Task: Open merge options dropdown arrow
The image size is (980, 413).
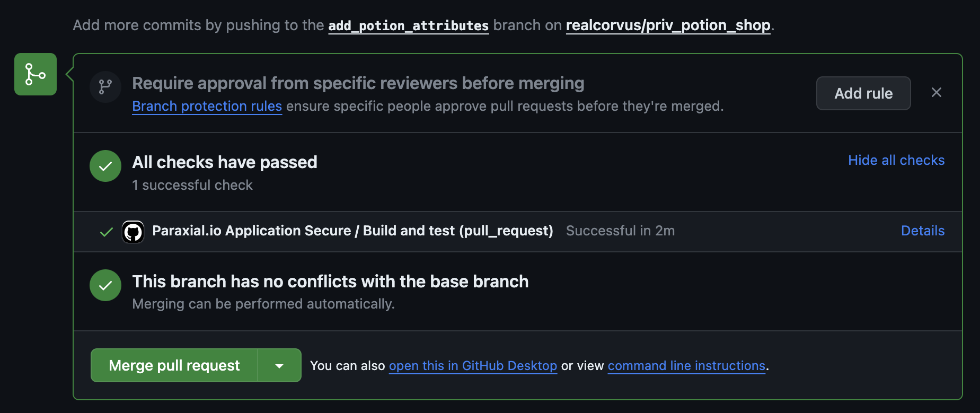Action: pos(279,365)
